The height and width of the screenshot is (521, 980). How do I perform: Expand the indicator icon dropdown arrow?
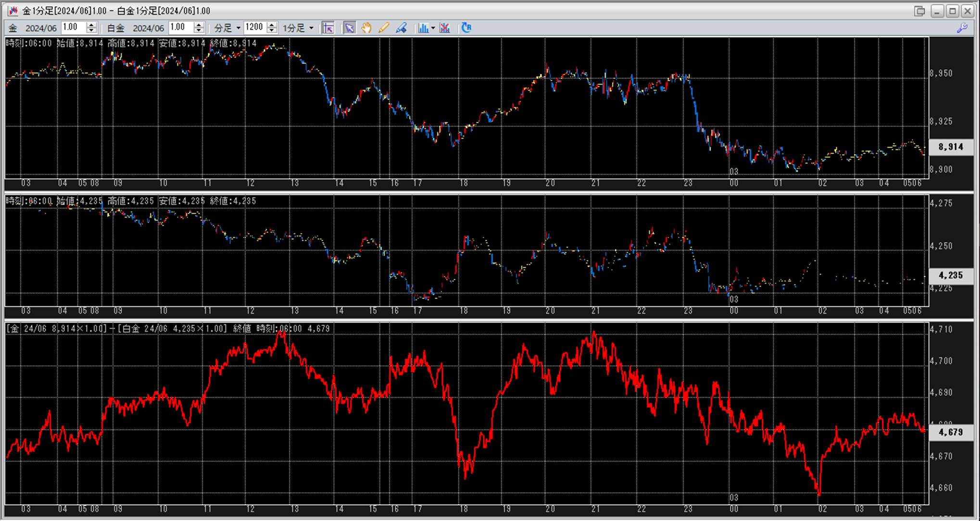click(433, 28)
